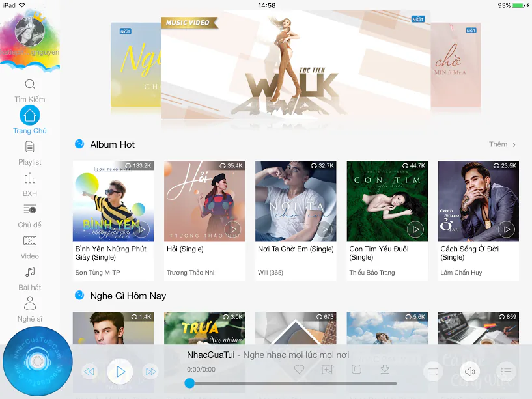Click the copy icon beside download

point(356,369)
